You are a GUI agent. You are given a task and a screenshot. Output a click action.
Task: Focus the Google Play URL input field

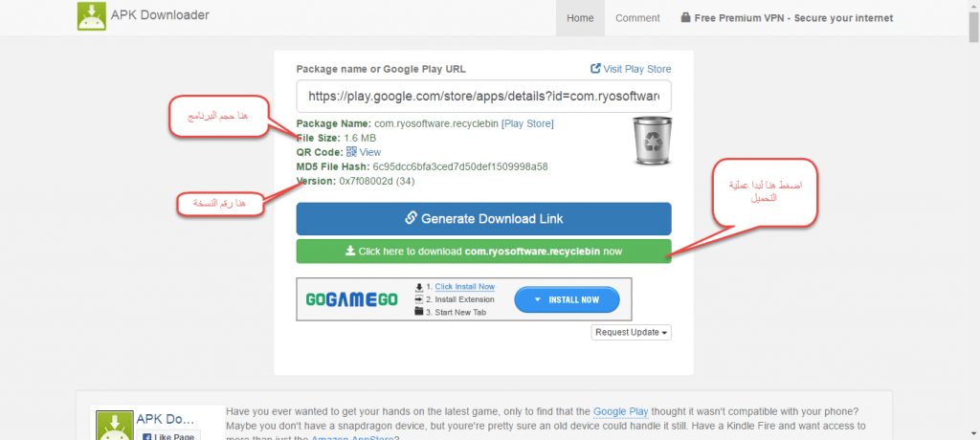click(483, 97)
